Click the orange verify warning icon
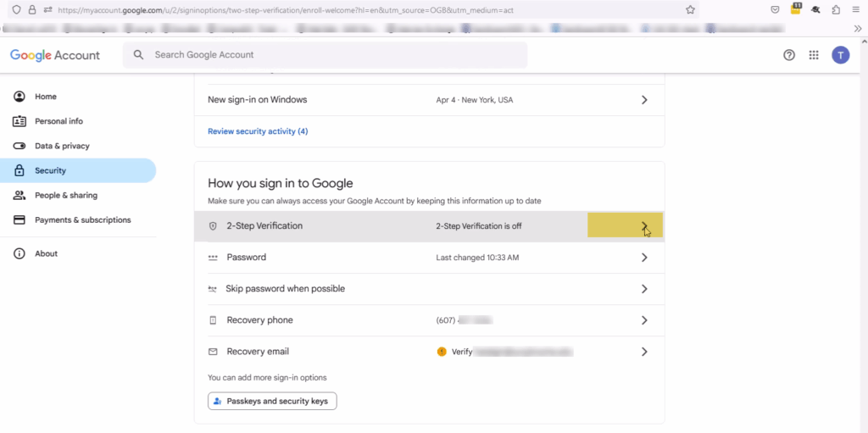The height and width of the screenshot is (433, 868). tap(441, 352)
